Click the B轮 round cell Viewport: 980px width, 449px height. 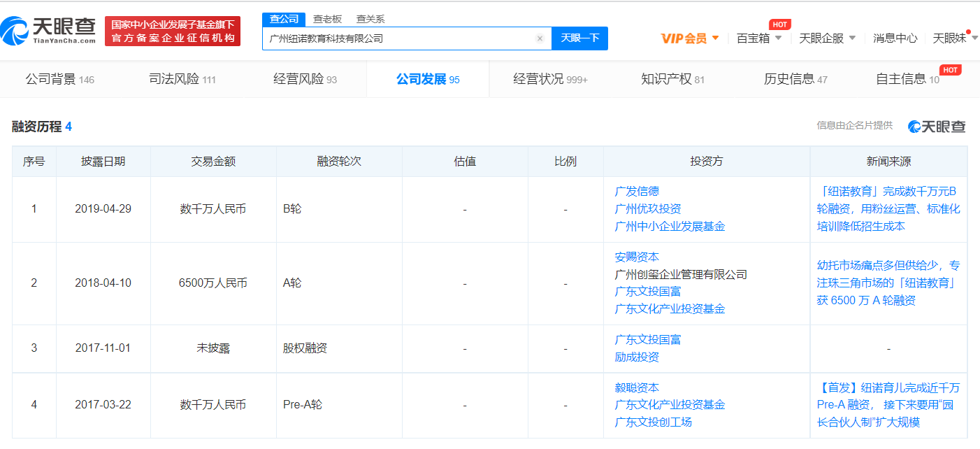[339, 208]
